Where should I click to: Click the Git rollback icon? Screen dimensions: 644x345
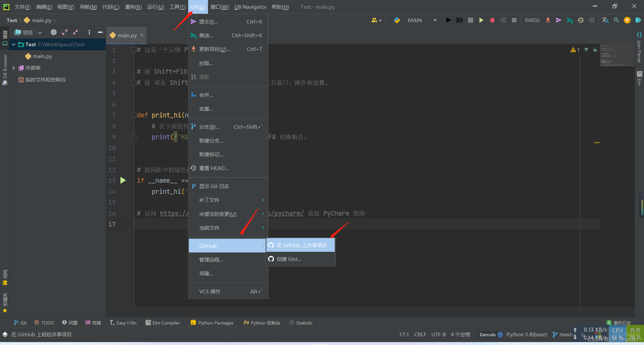(x=591, y=20)
